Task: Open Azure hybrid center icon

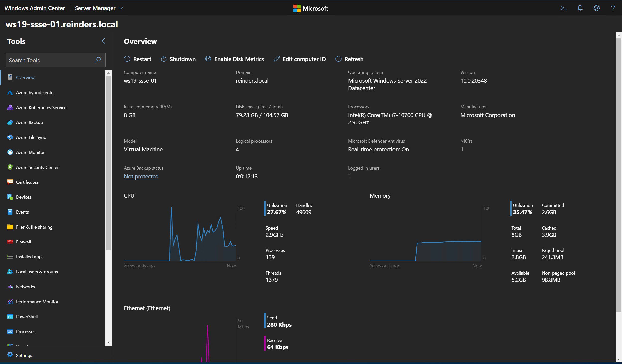Action: (x=10, y=92)
